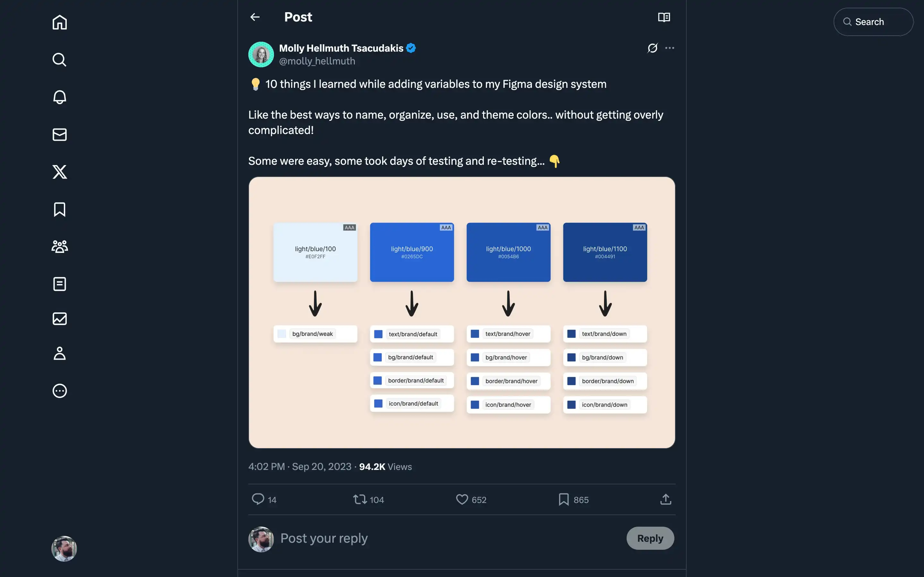This screenshot has width=924, height=577.
Task: Open Bookmarks in the sidebar
Action: (x=60, y=209)
